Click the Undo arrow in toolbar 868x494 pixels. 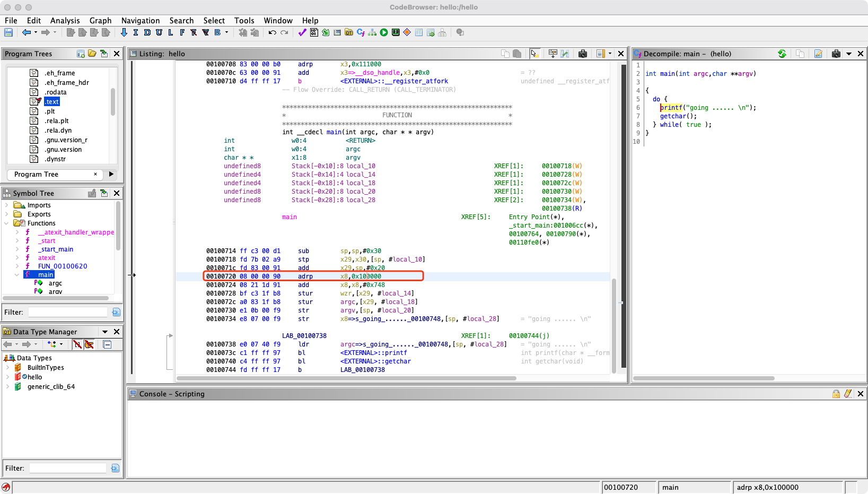[272, 32]
